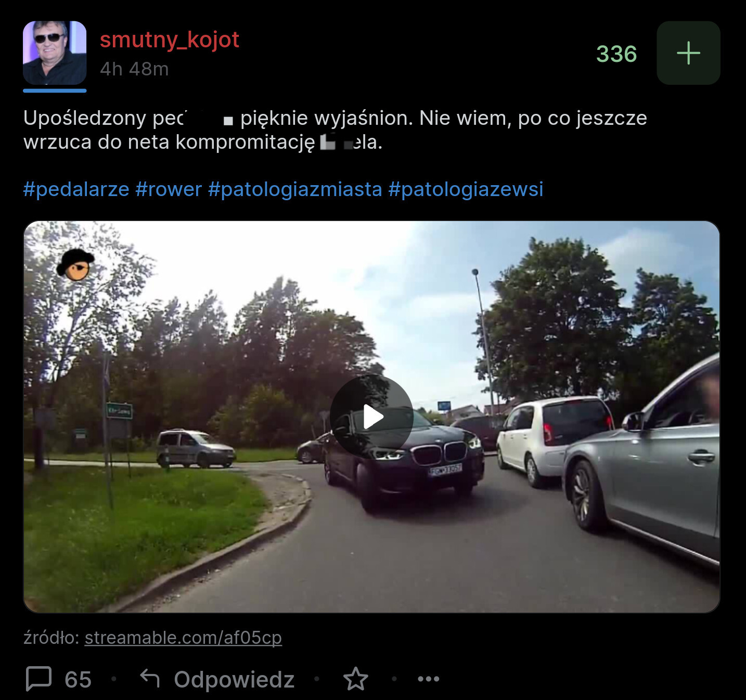Screen dimensions: 746x700
Task: Open smutny_kojot user profile name
Action: point(170,40)
